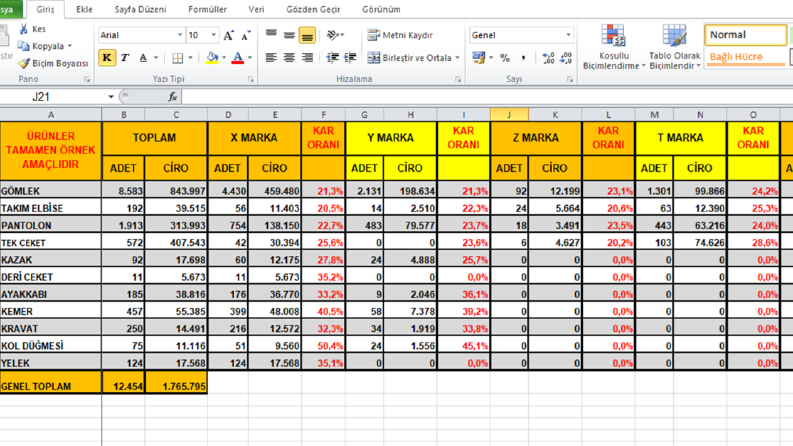This screenshot has height=446, width=793.
Task: Decrease decimal places icon
Action: point(566,58)
